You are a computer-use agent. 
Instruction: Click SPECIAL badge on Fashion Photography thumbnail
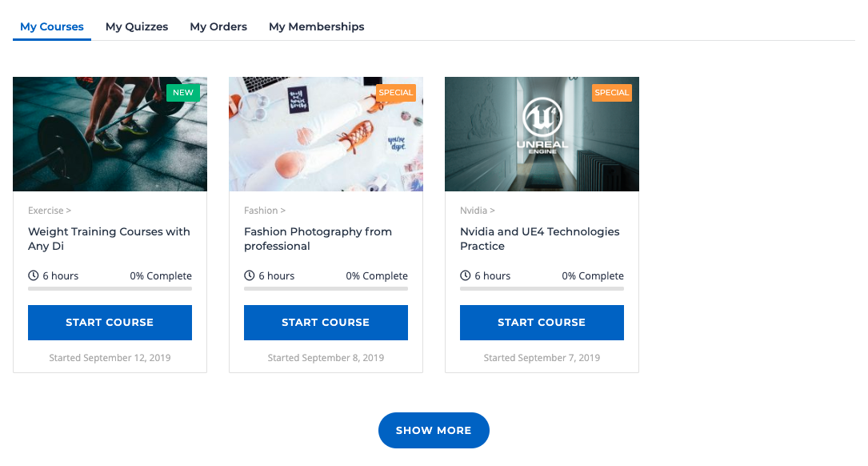click(x=396, y=92)
